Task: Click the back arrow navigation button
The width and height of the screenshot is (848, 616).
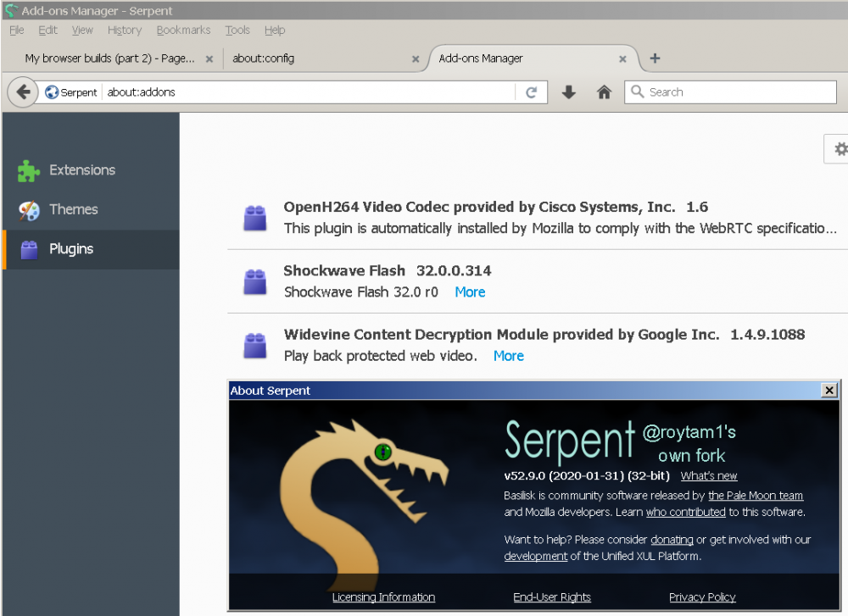Action: point(23,92)
